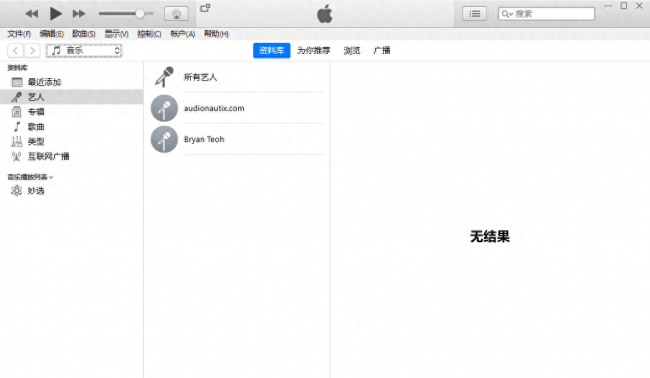The image size is (650, 378).
Task: Minimize the iTunes window
Action: pos(608,6)
